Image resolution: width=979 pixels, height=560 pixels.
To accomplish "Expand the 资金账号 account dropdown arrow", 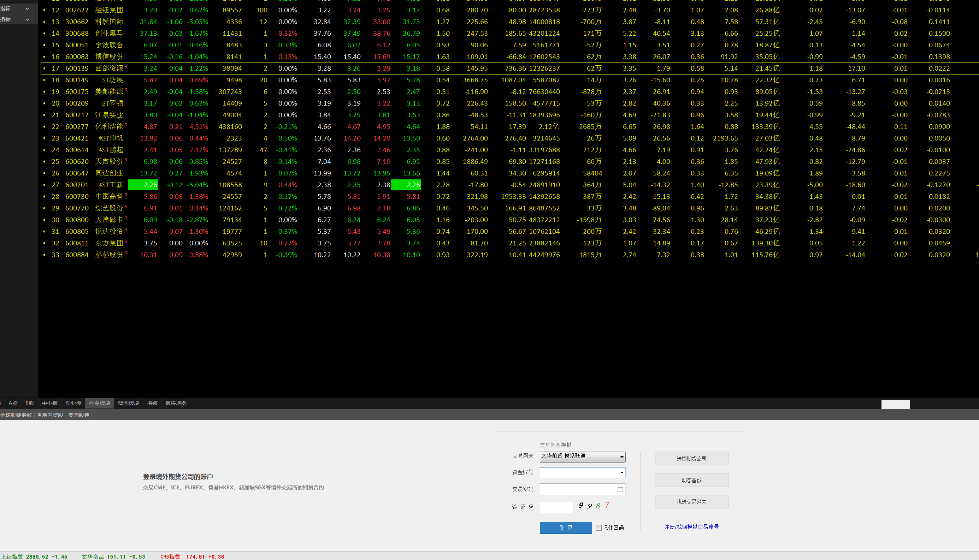I will pos(621,472).
